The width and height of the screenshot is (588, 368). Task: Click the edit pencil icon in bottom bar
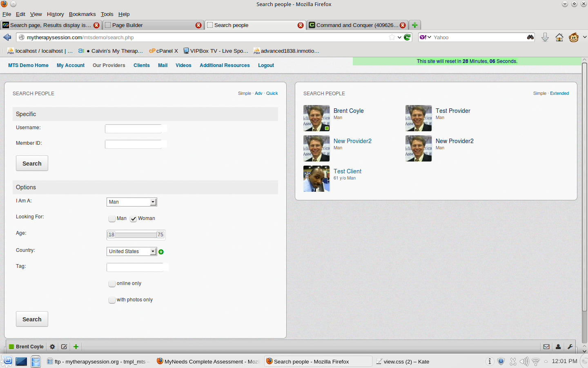[x=64, y=347]
